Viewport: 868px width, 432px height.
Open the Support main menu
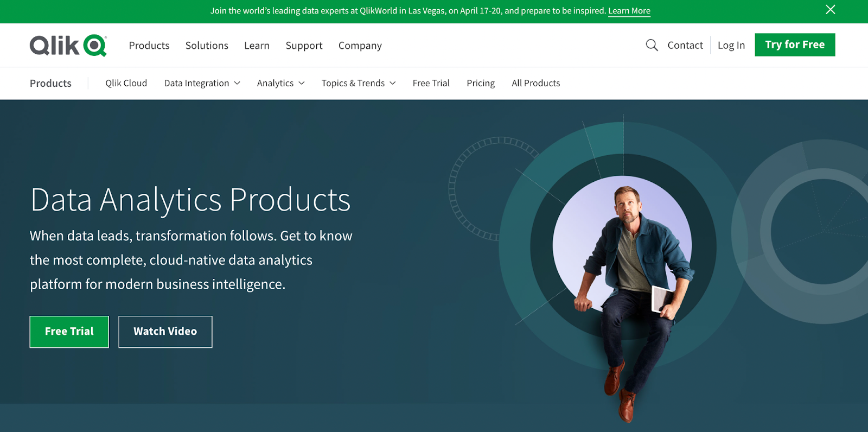[x=304, y=46]
